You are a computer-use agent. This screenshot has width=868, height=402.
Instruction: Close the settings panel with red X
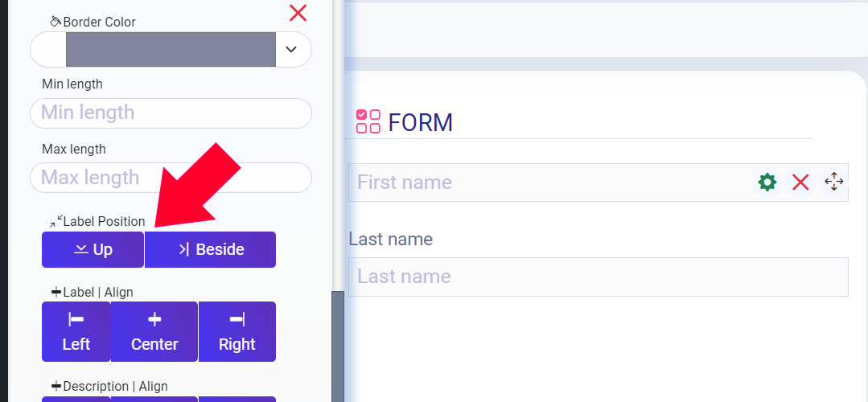[298, 12]
